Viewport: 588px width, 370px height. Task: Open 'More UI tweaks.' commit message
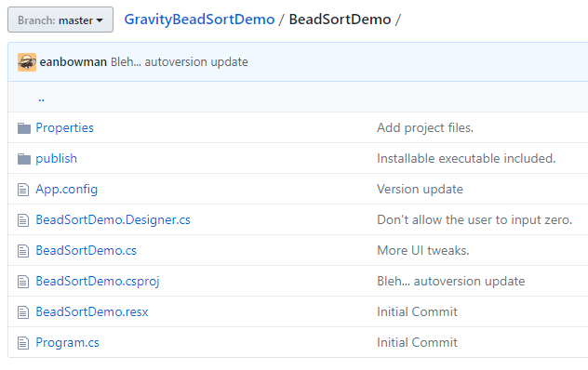423,251
